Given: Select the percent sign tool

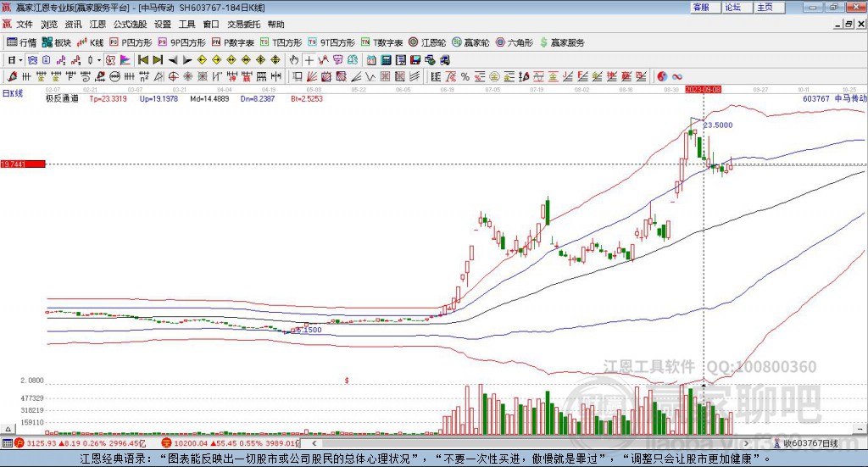Looking at the screenshot, I should pos(465,76).
